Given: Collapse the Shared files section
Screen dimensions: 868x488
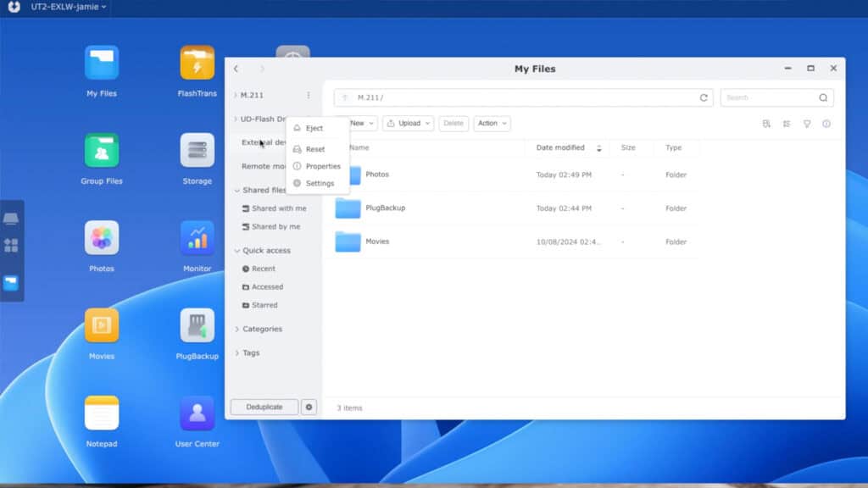Looking at the screenshot, I should [237, 191].
